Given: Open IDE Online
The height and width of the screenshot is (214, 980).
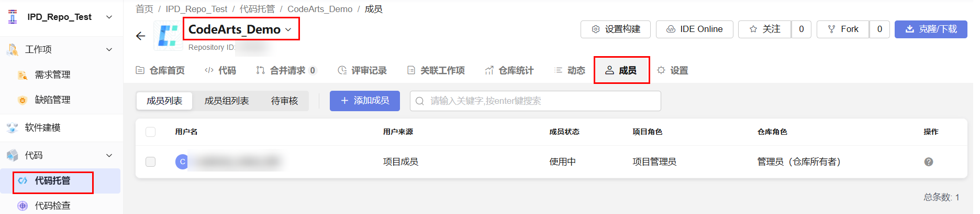Looking at the screenshot, I should [694, 29].
